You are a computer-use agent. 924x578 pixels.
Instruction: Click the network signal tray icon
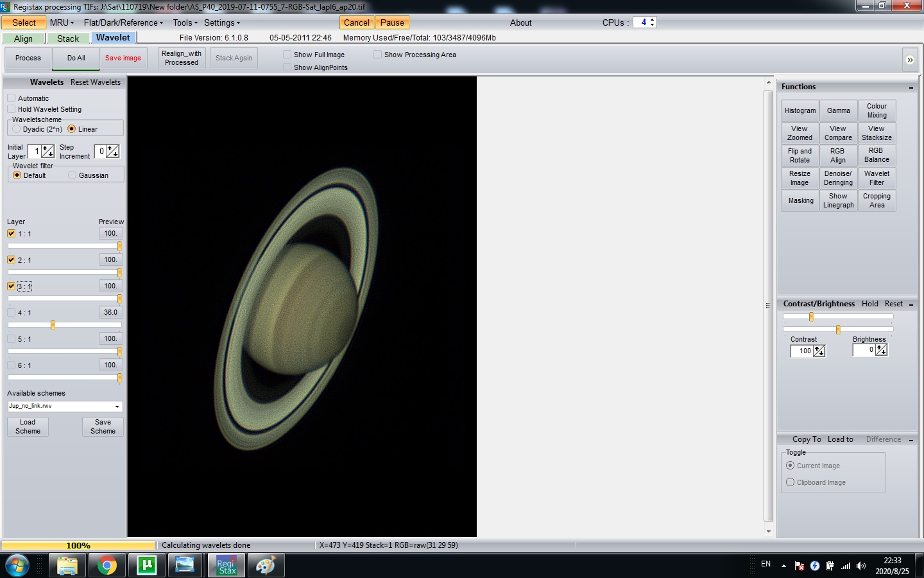point(846,566)
